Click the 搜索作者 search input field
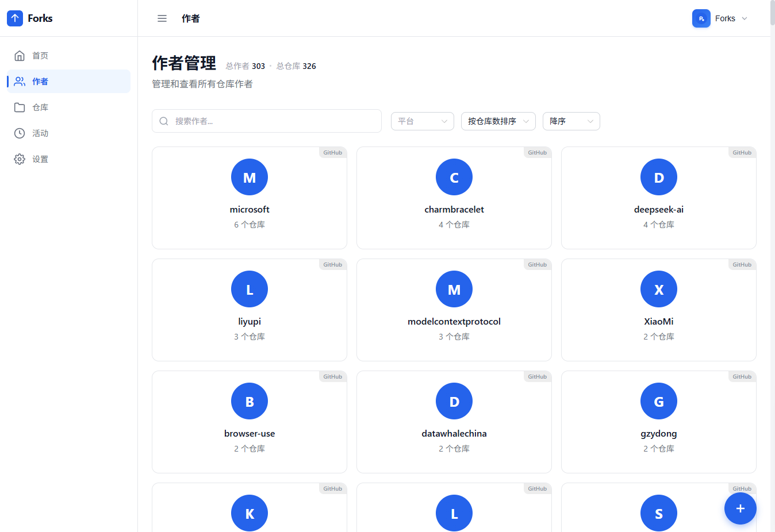This screenshot has height=532, width=775. 267,121
